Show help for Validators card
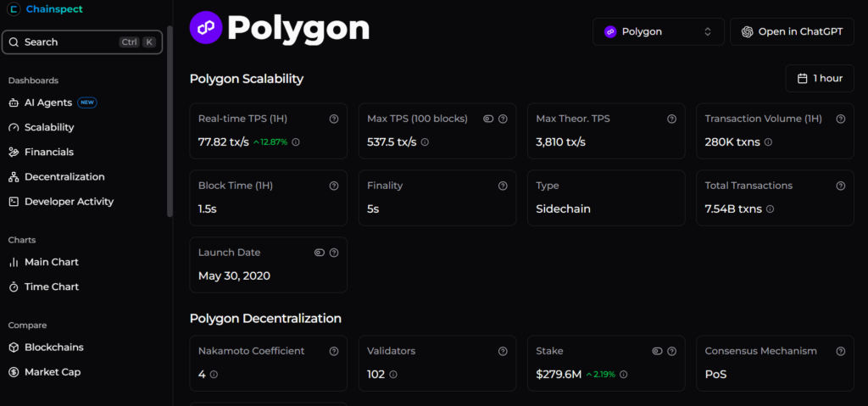The image size is (868, 406). coord(503,351)
